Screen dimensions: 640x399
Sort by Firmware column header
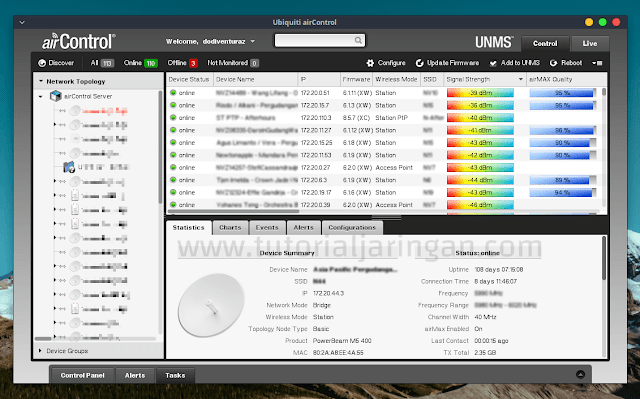[x=356, y=79]
